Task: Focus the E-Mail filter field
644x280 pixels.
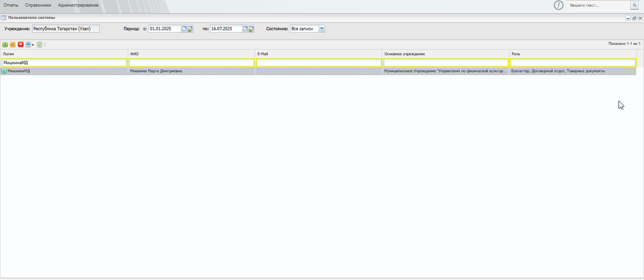Action: click(x=319, y=62)
